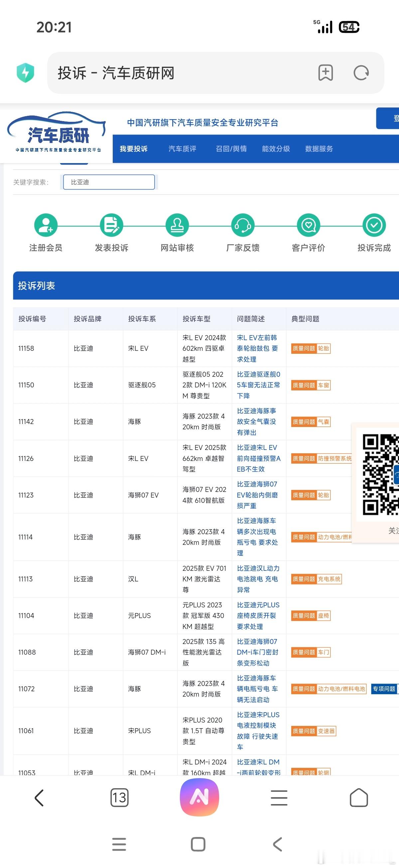
Task: Launch the AI assistant center button
Action: [199, 797]
